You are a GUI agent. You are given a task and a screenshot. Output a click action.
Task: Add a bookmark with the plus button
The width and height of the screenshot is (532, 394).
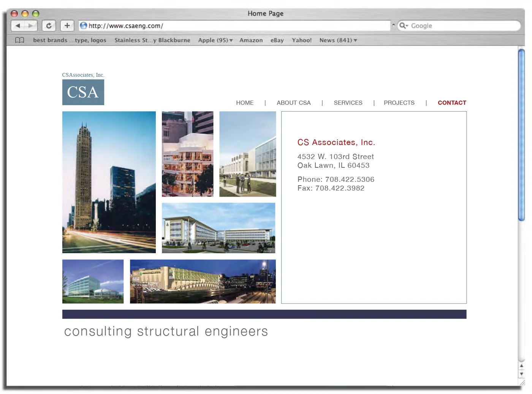pos(67,26)
